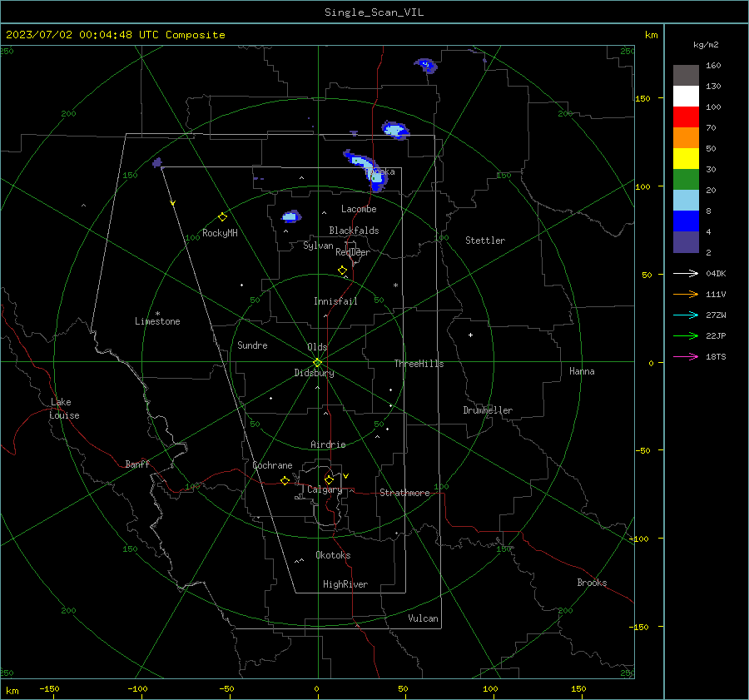The image size is (749, 700).
Task: Click the Drumheller city label
Action: click(488, 410)
